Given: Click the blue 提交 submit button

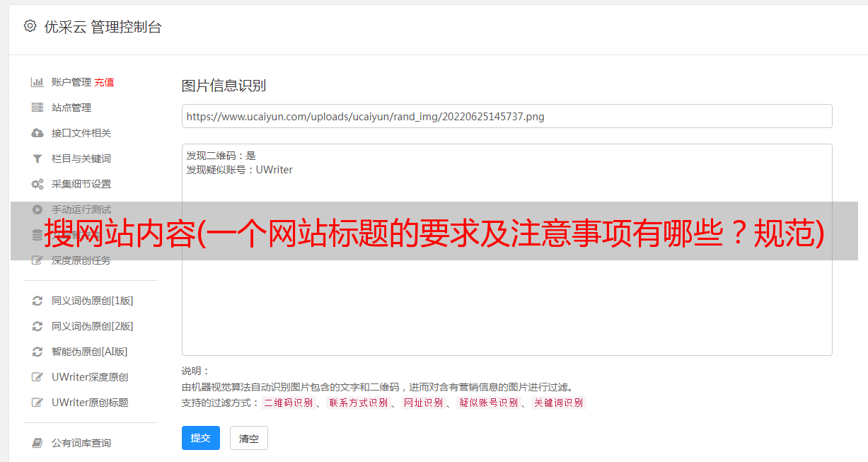Looking at the screenshot, I should (201, 438).
